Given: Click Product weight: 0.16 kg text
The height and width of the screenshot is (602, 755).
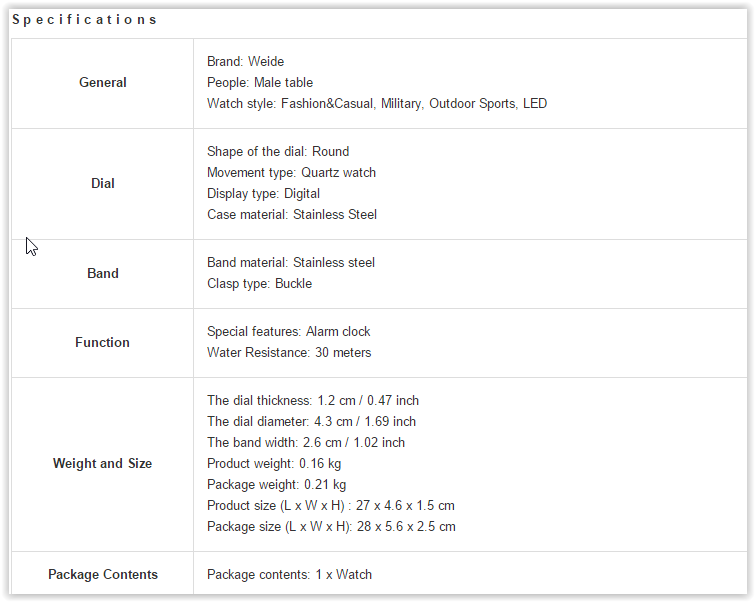Looking at the screenshot, I should click(274, 463).
